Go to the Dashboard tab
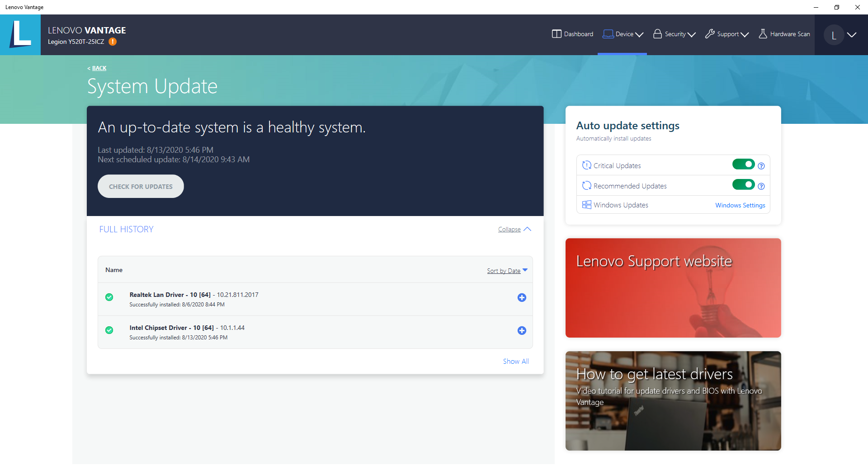The image size is (868, 470). [573, 34]
